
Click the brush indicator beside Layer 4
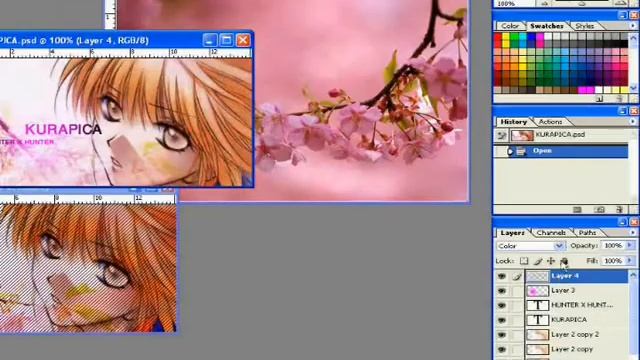[517, 276]
